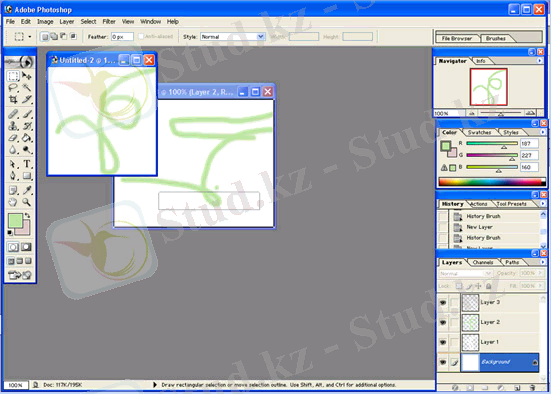The height and width of the screenshot is (394, 551).
Task: Expand the marquee tool preset picker arrow
Action: click(x=30, y=37)
